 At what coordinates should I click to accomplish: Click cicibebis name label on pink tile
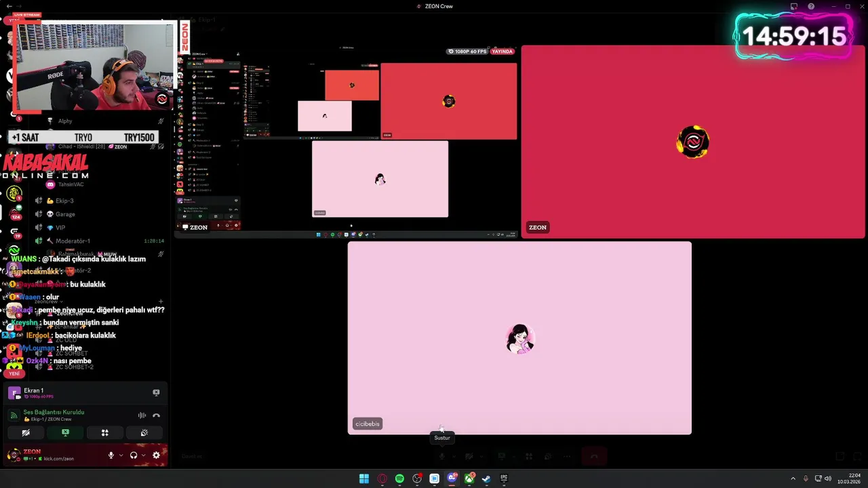pyautogui.click(x=368, y=424)
